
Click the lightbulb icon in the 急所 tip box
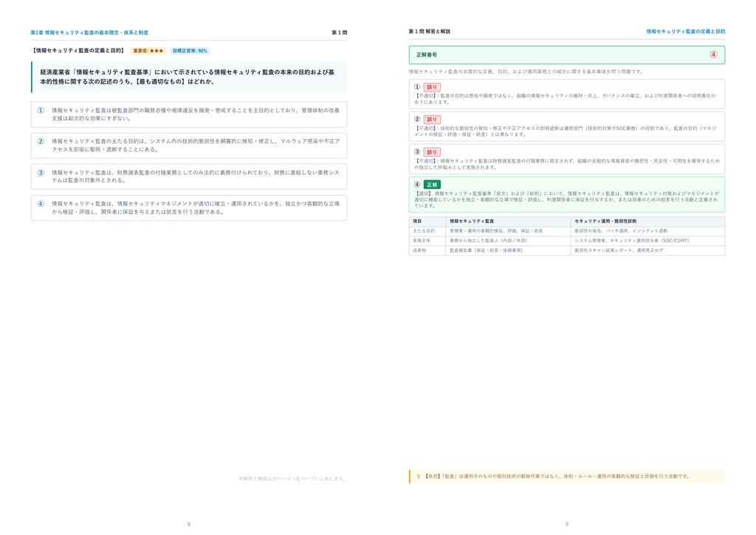(x=419, y=476)
